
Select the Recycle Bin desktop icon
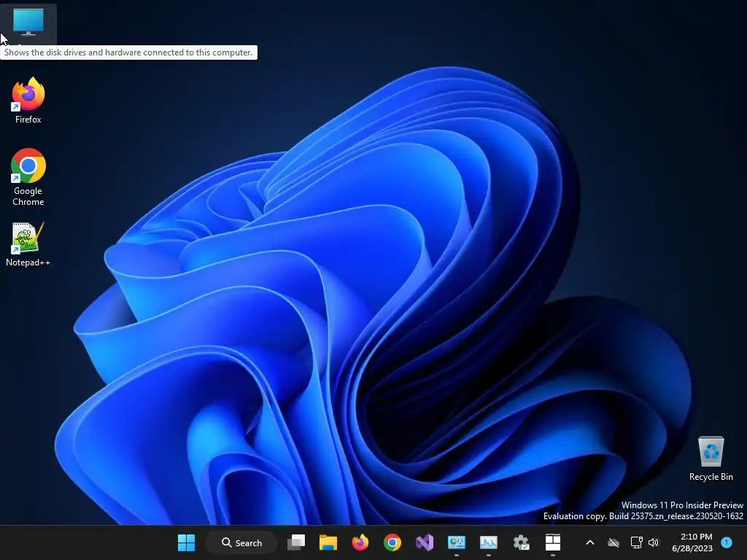(x=711, y=458)
